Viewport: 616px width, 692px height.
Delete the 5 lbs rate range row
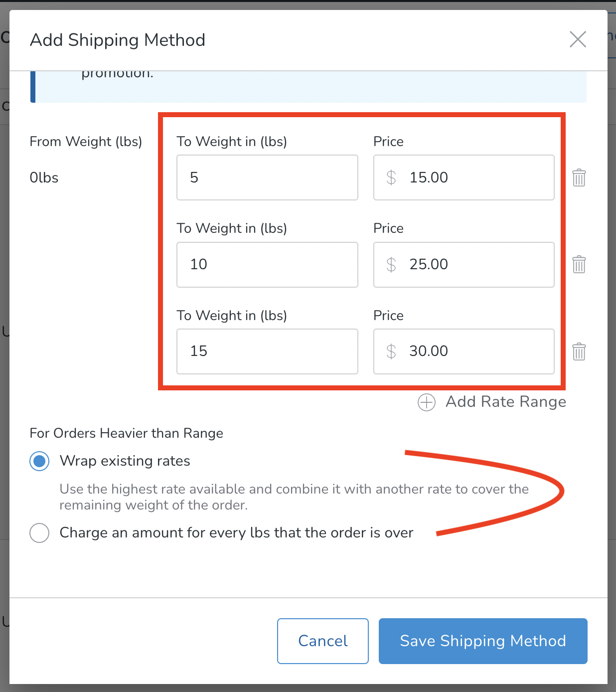[x=579, y=177]
